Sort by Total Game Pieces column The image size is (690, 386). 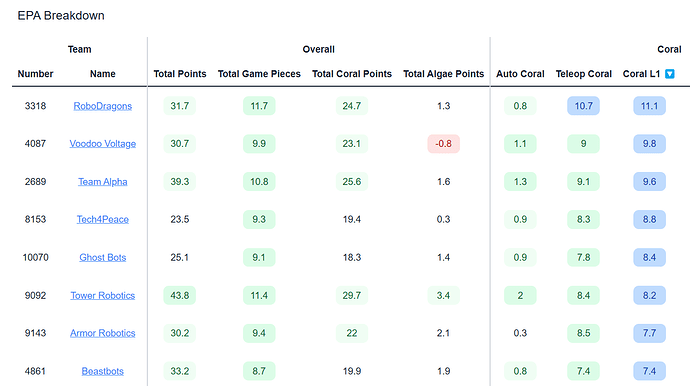click(259, 74)
